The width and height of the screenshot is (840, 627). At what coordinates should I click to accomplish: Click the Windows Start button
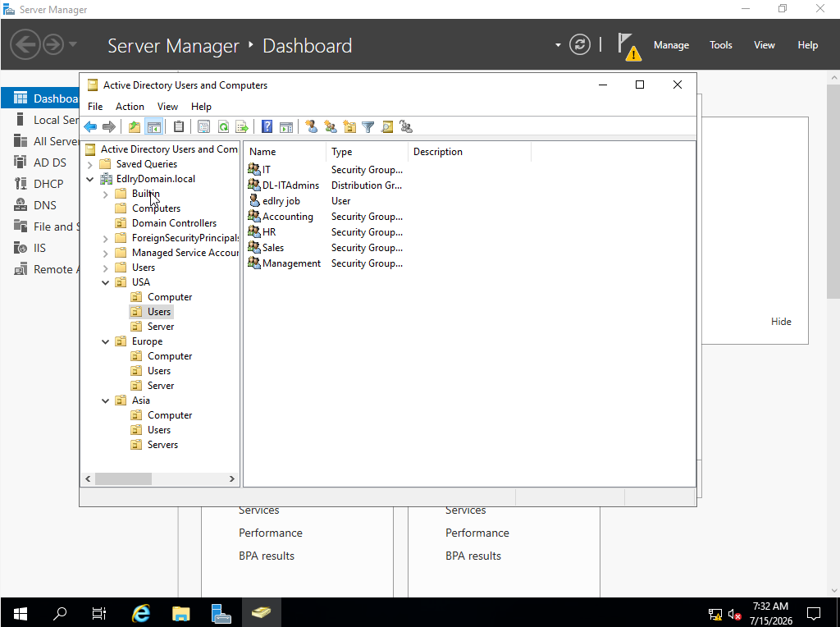(21, 613)
